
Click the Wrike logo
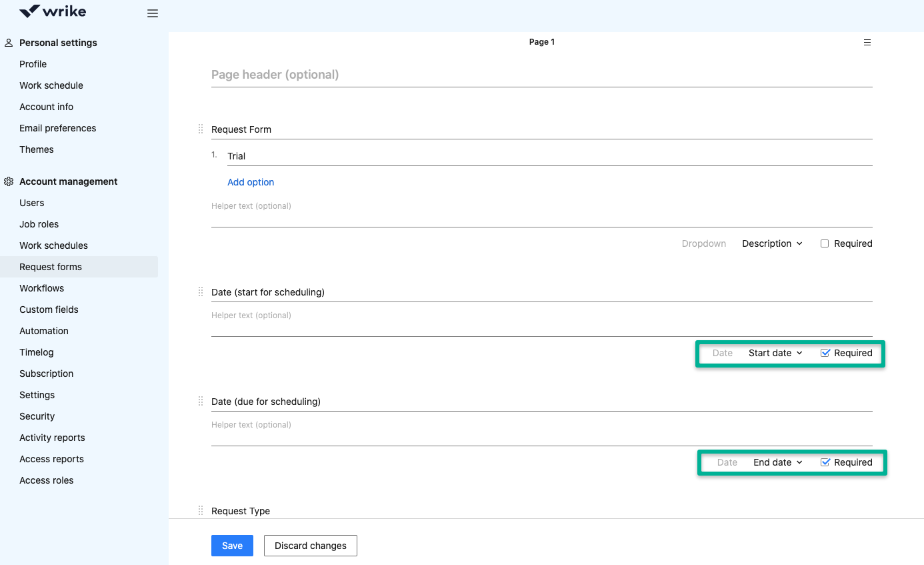point(53,12)
